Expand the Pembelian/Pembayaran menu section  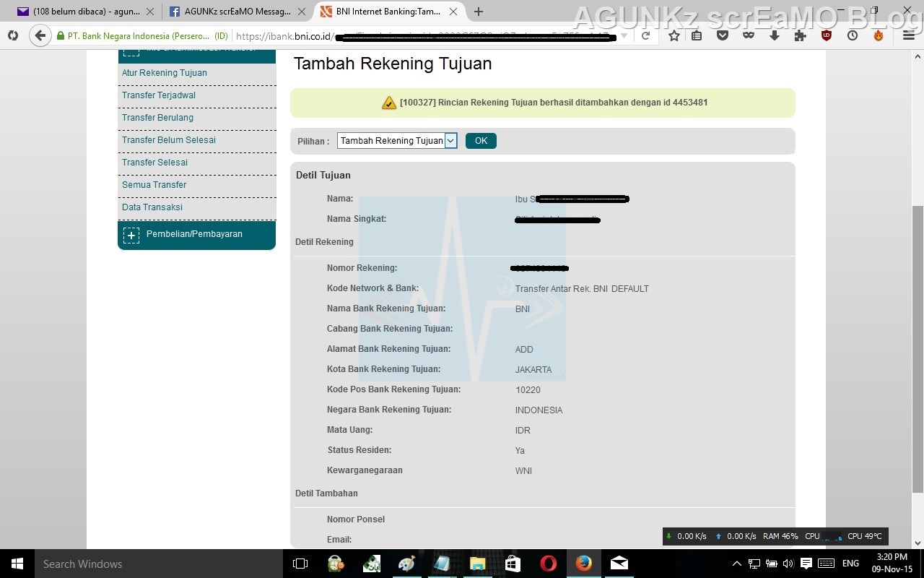pos(196,235)
